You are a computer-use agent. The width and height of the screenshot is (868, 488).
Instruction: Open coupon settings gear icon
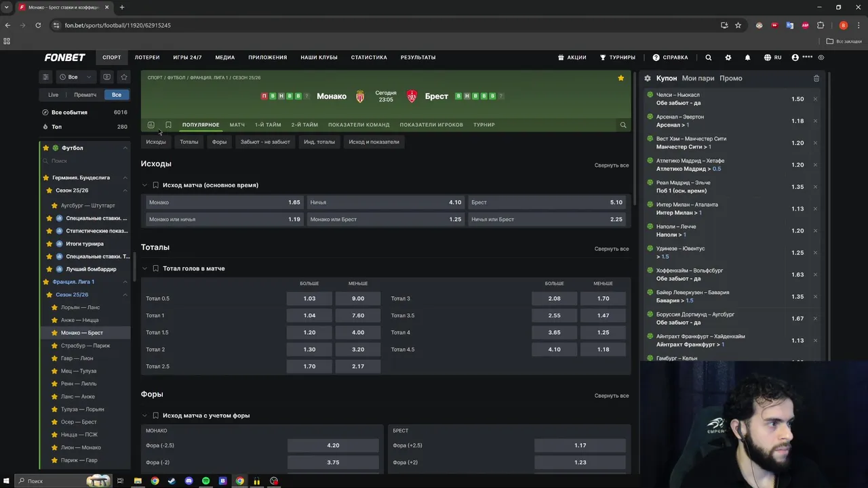click(x=648, y=78)
